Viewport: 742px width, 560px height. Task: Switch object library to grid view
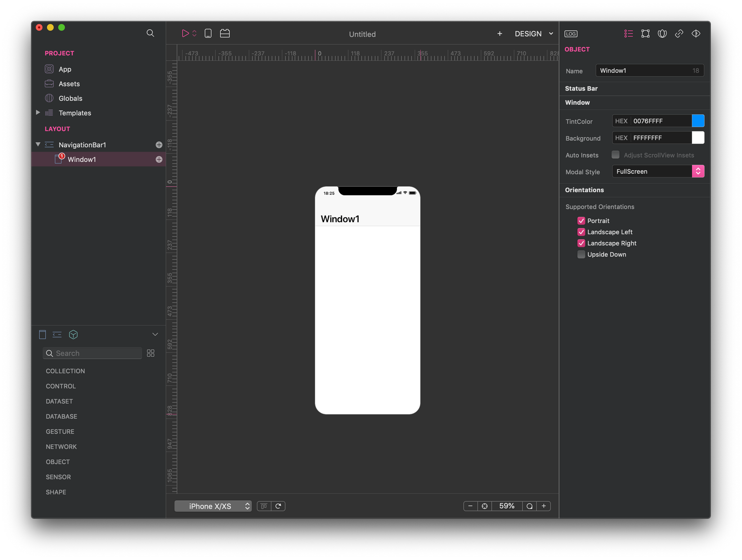(151, 353)
